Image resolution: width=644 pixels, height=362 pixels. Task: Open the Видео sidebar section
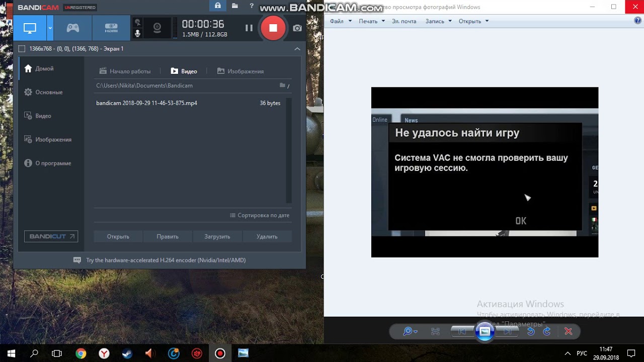point(51,116)
